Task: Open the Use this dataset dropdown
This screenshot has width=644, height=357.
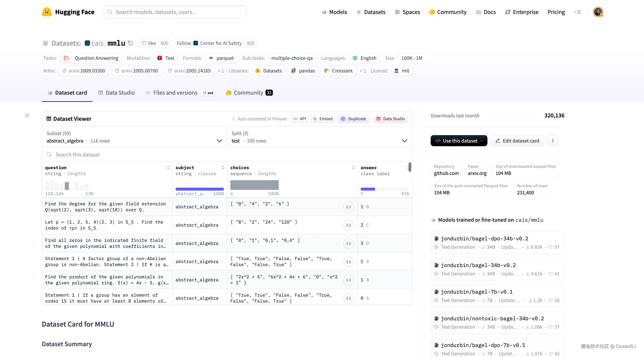Action: (x=459, y=141)
